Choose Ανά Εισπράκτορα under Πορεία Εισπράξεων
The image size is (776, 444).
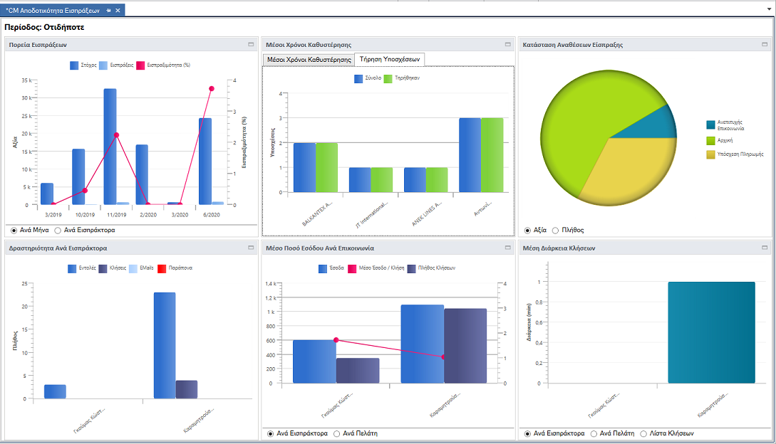click(58, 230)
